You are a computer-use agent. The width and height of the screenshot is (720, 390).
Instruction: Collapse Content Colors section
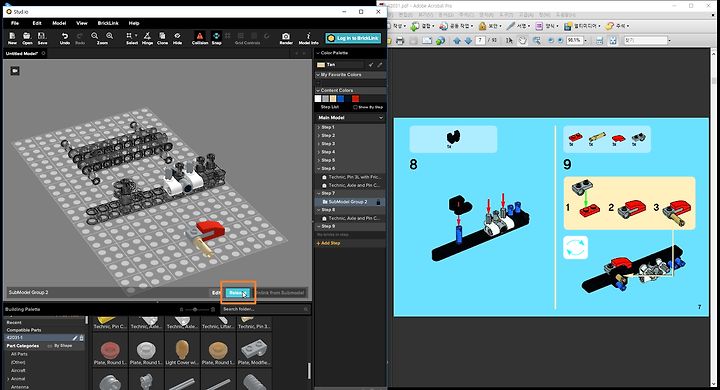click(318, 90)
